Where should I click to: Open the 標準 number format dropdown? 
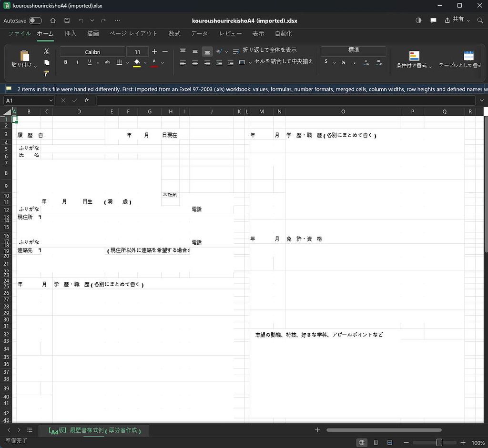[x=353, y=50]
